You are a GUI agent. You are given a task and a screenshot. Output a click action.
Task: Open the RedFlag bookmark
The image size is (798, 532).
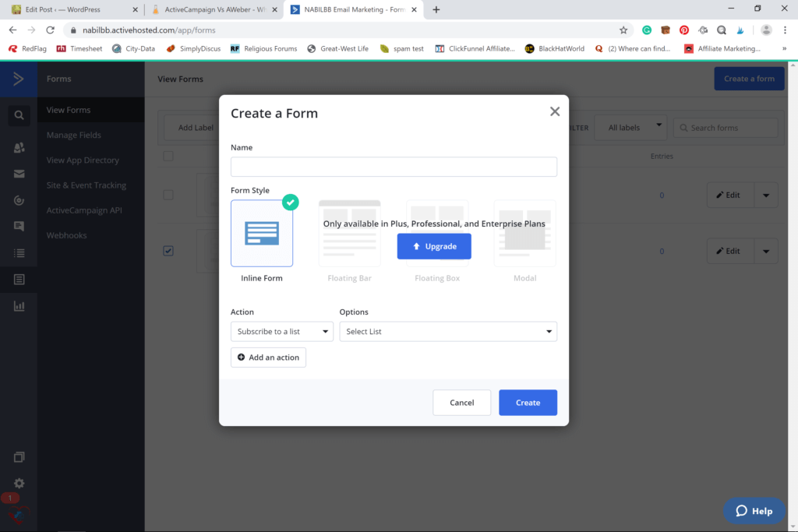tap(27, 49)
